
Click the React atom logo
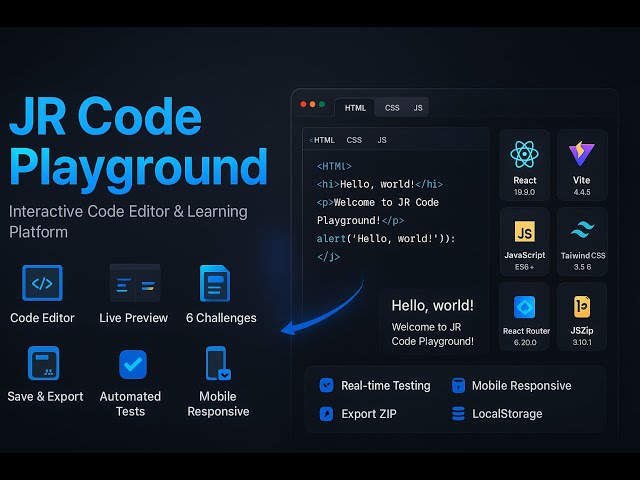(524, 154)
